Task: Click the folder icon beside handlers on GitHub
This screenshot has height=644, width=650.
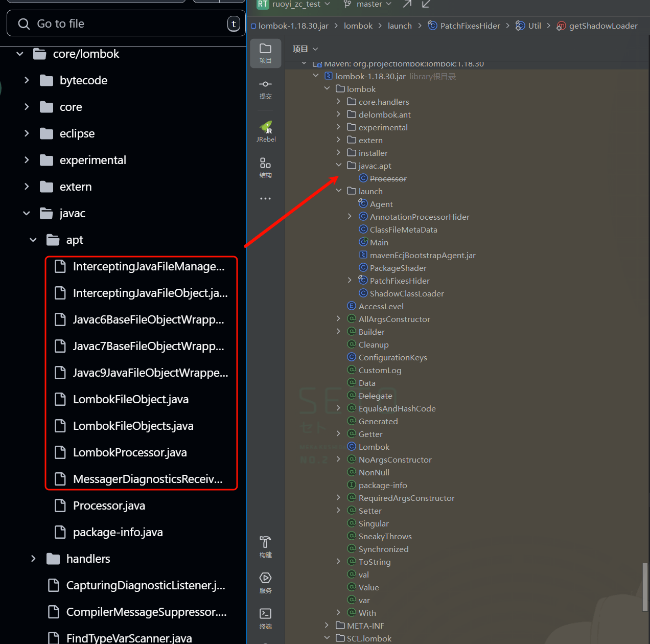Action: click(53, 559)
